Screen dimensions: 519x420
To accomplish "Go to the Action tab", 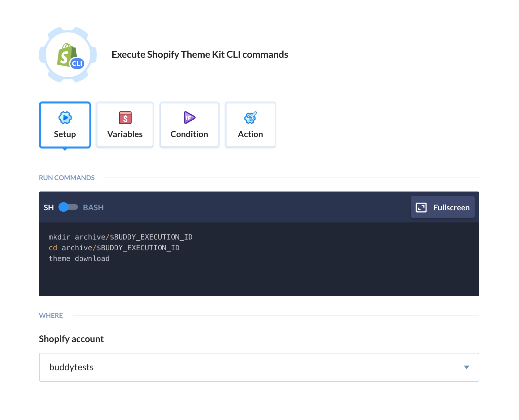I will [x=250, y=125].
